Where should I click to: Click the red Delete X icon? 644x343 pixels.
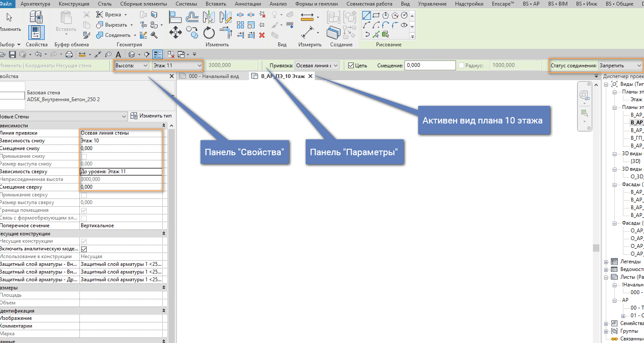tap(262, 35)
